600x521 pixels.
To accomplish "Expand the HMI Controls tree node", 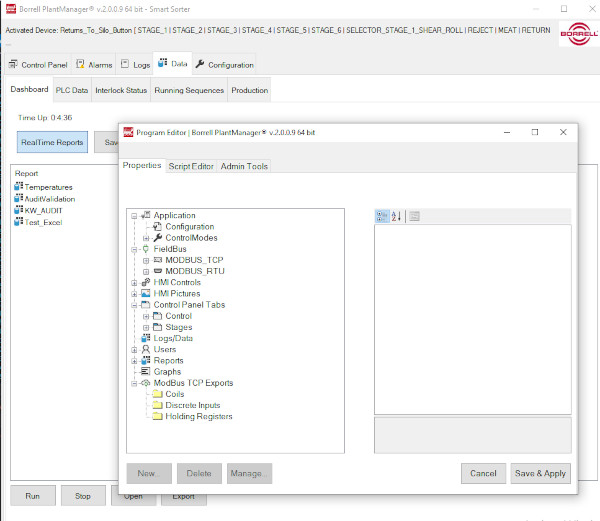I will [134, 283].
